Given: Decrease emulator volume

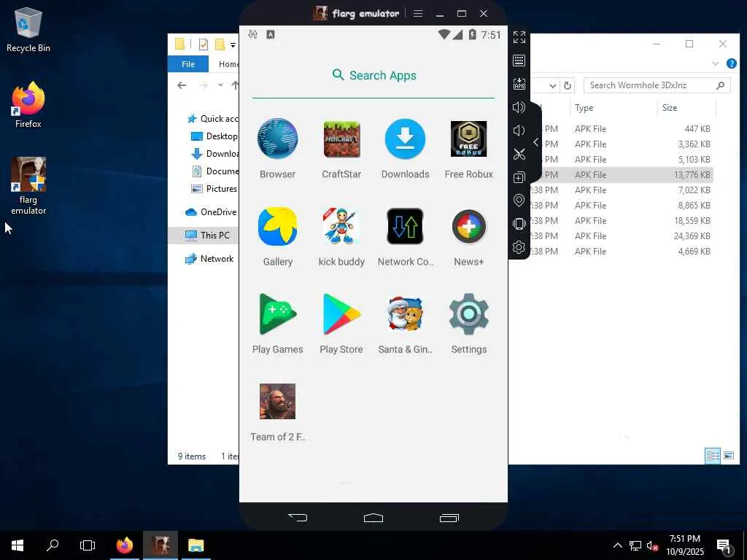Looking at the screenshot, I should [x=519, y=130].
